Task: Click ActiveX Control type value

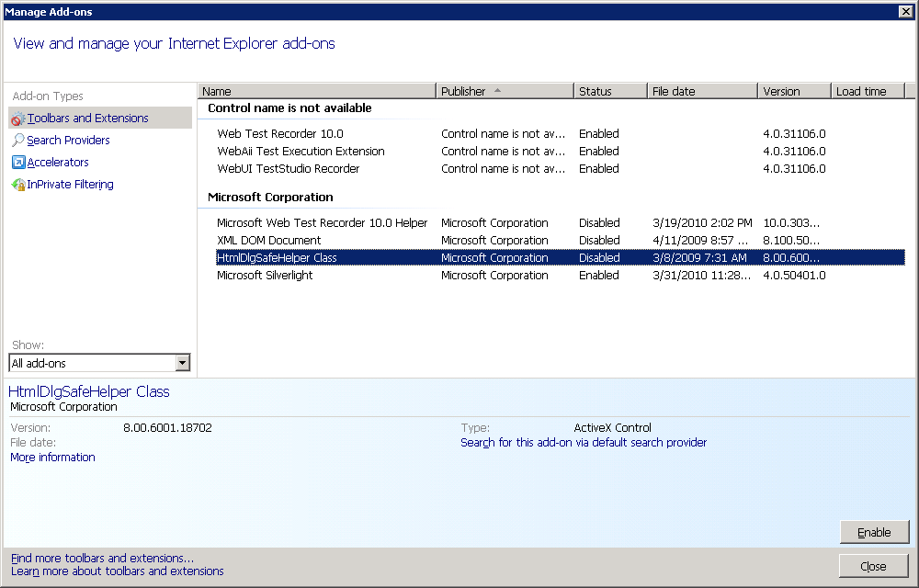Action: 612,428
